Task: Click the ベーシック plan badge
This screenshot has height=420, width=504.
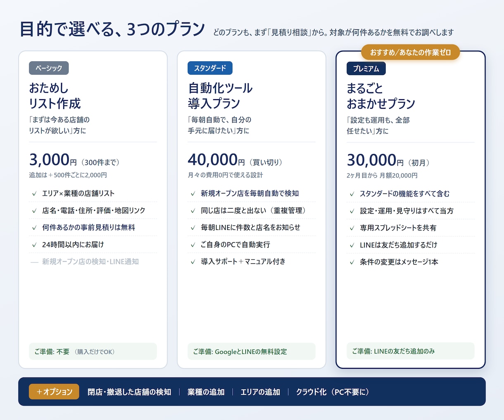Action: (x=49, y=68)
